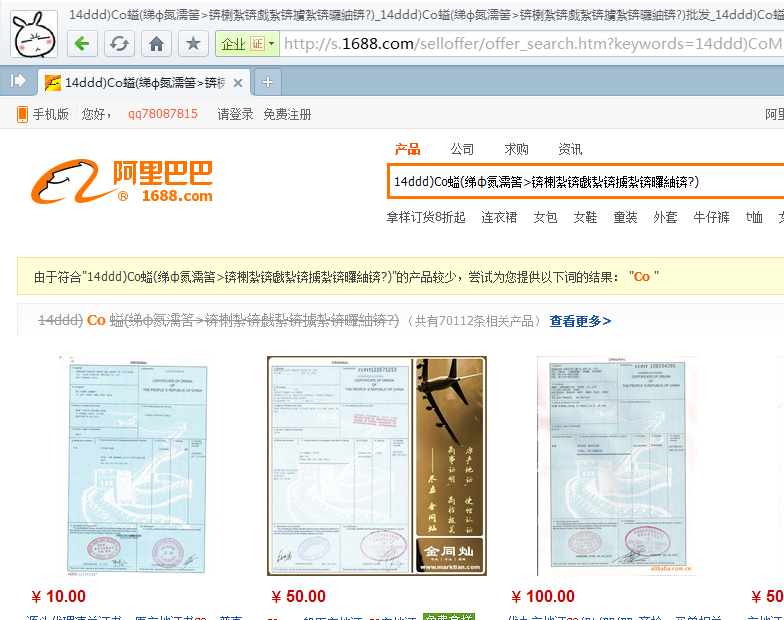Click the Alibaba 1688.com logo

[x=122, y=181]
